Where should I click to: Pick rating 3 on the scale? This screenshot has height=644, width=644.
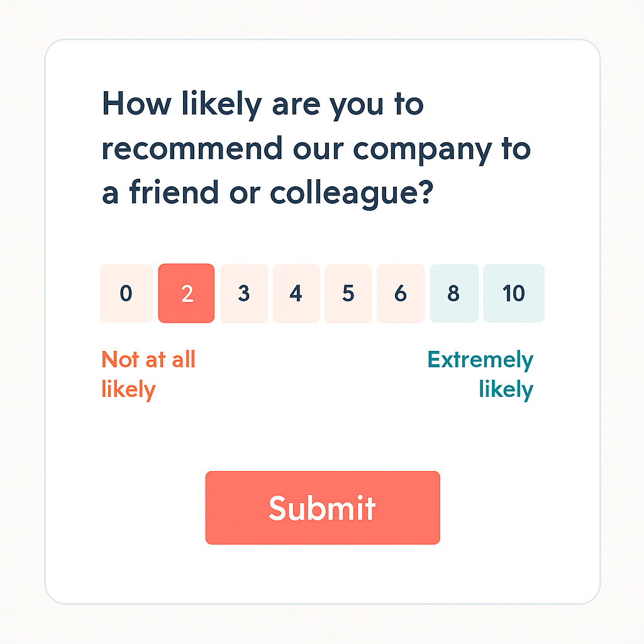pos(244,293)
